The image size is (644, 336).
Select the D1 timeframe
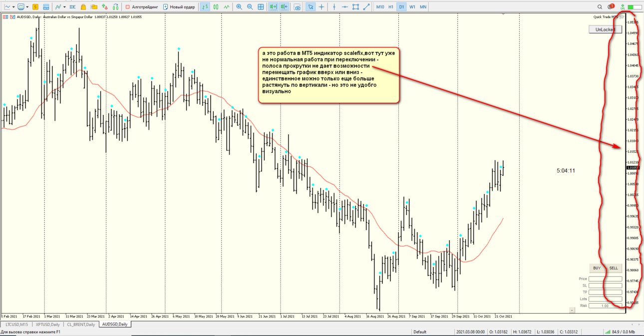pyautogui.click(x=401, y=7)
